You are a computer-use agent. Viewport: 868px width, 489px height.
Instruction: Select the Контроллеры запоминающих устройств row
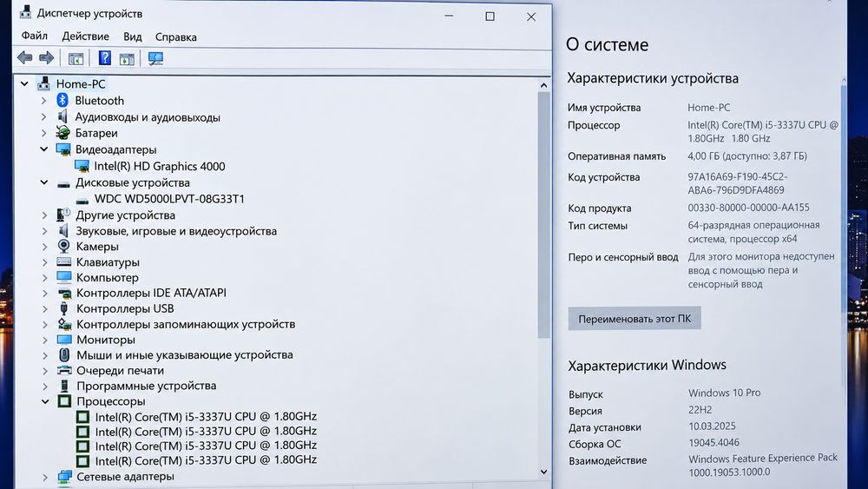pyautogui.click(x=186, y=324)
